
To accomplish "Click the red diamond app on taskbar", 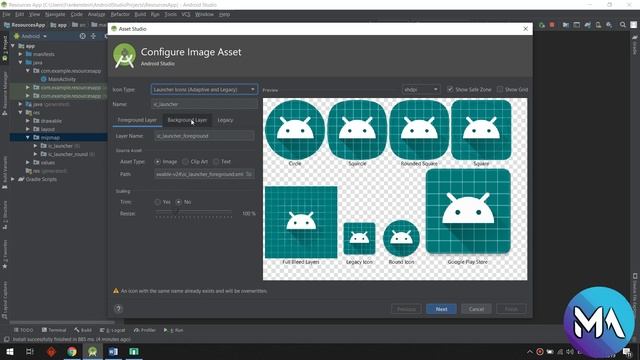I will (51, 351).
